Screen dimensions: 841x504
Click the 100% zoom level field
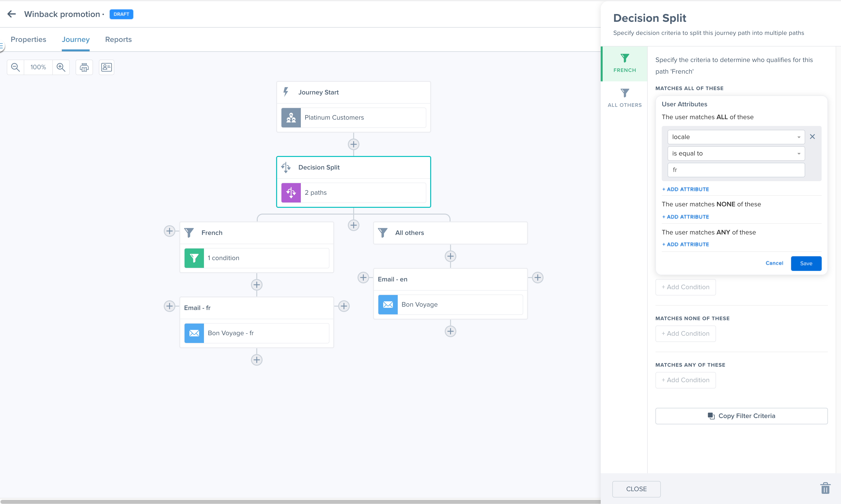click(38, 67)
